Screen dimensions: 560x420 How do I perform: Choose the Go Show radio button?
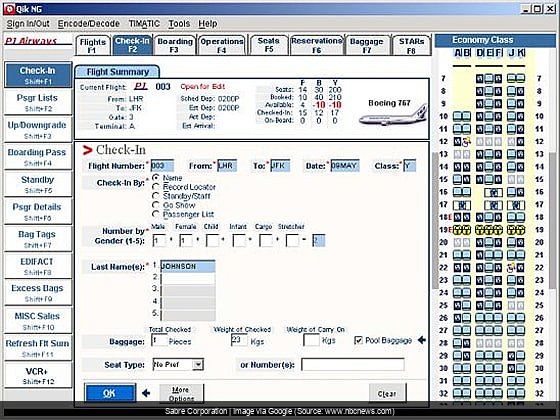click(x=155, y=205)
